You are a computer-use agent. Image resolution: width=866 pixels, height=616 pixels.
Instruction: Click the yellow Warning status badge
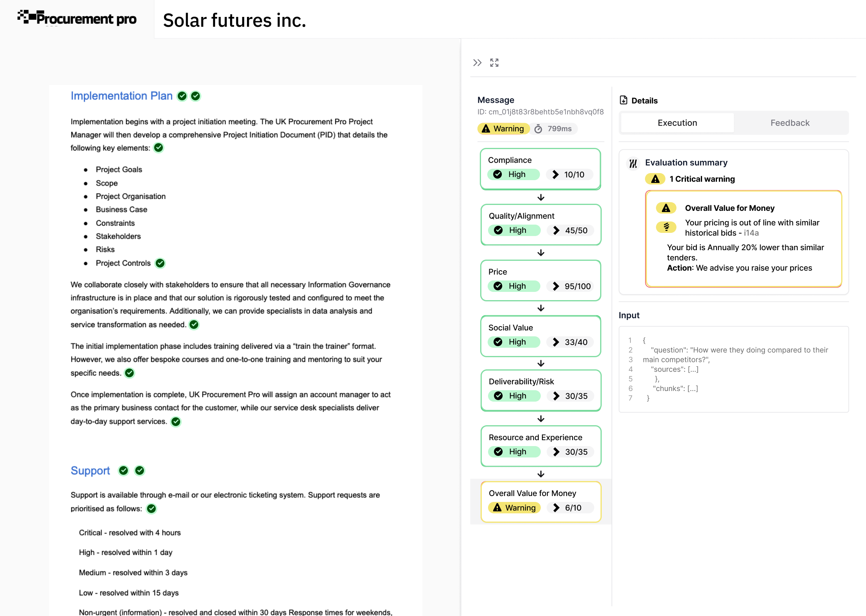click(503, 129)
